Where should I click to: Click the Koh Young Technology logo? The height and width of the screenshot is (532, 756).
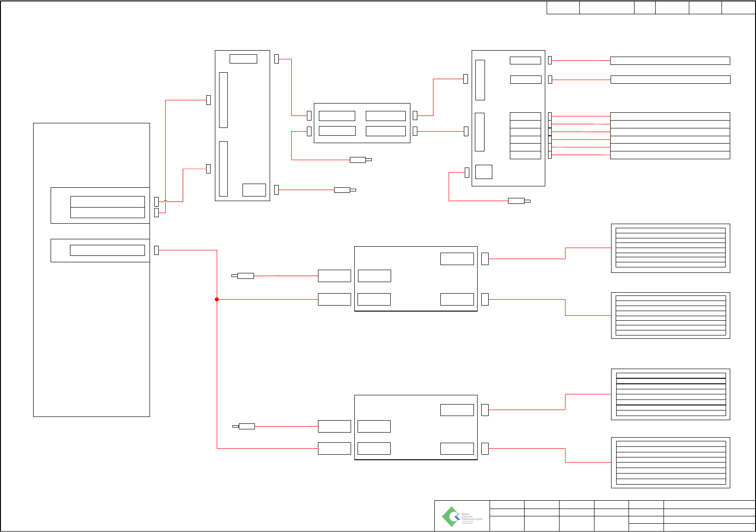(x=462, y=516)
